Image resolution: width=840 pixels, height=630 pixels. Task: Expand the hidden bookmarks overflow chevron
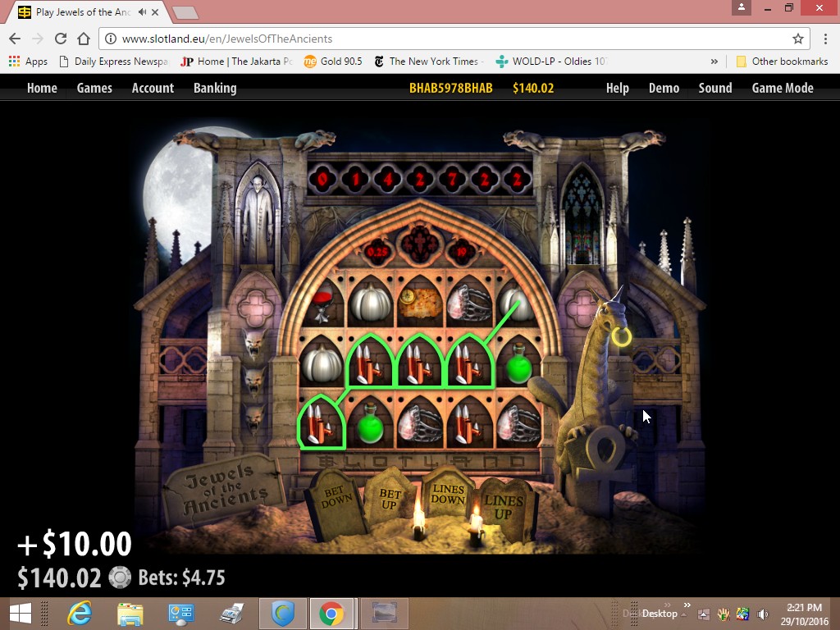point(714,61)
